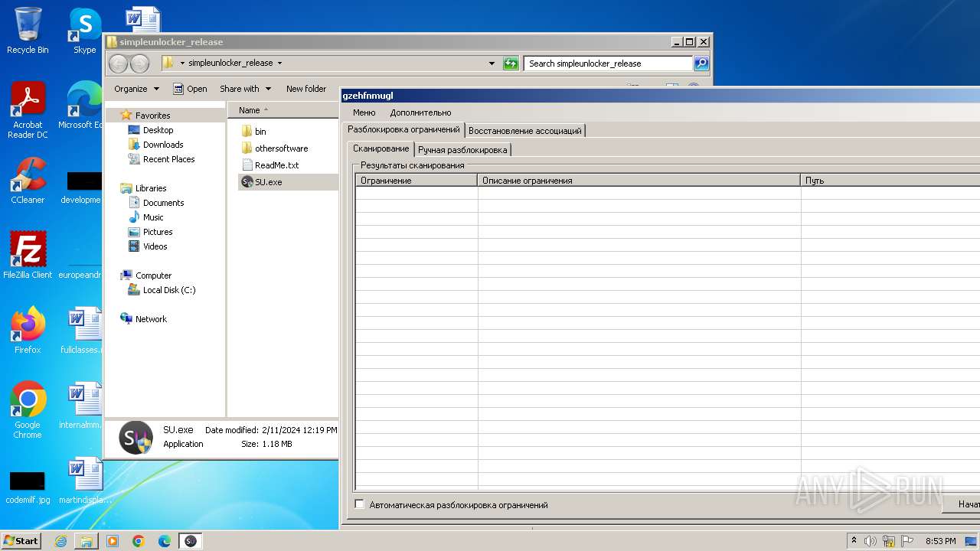Open Local Disk (C:)
This screenshot has height=551, width=980.
(x=168, y=290)
